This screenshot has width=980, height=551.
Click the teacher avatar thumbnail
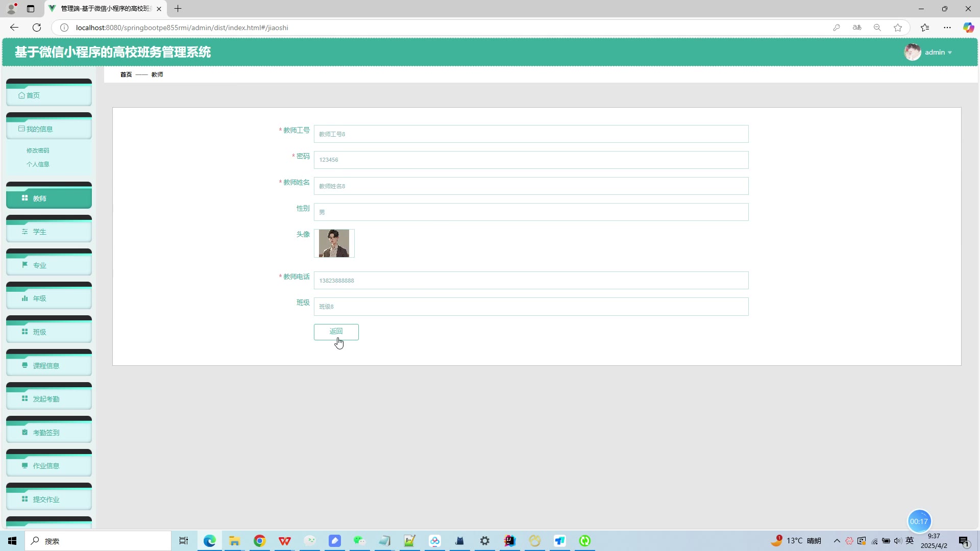tap(334, 243)
